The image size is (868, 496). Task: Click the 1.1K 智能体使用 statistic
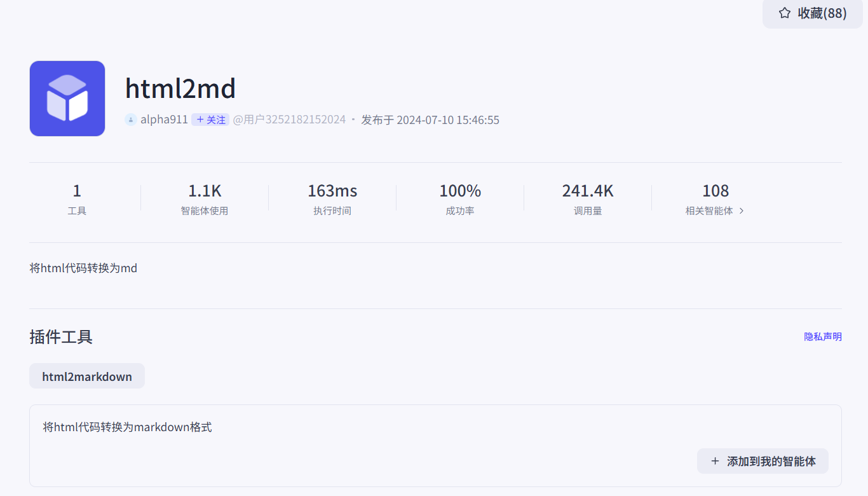click(x=205, y=199)
